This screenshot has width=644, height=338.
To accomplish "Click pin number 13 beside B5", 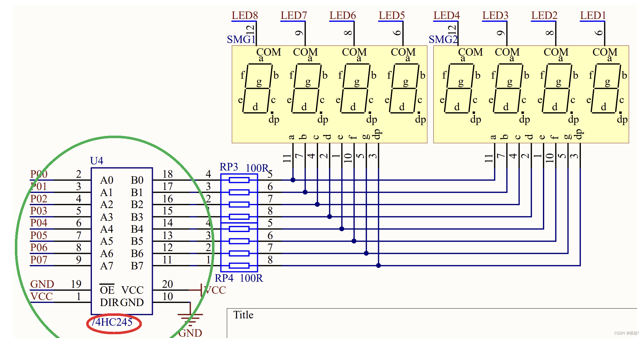I will 167,235.
